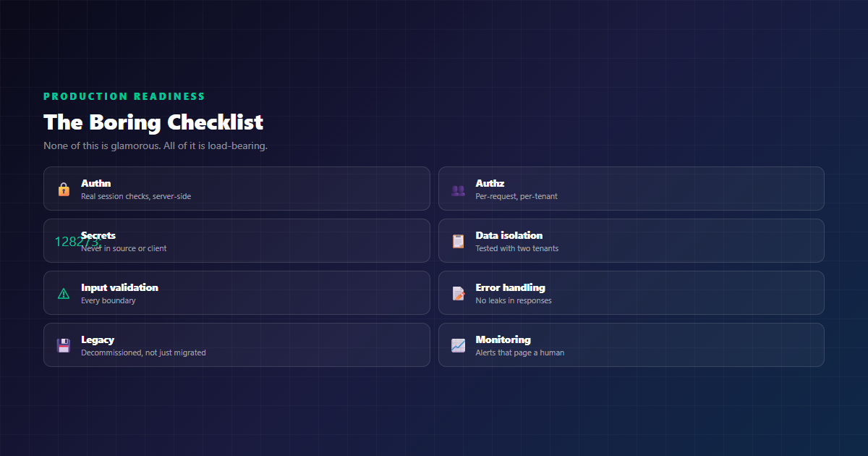Click the Secrets card title
868x456 pixels.
point(98,235)
